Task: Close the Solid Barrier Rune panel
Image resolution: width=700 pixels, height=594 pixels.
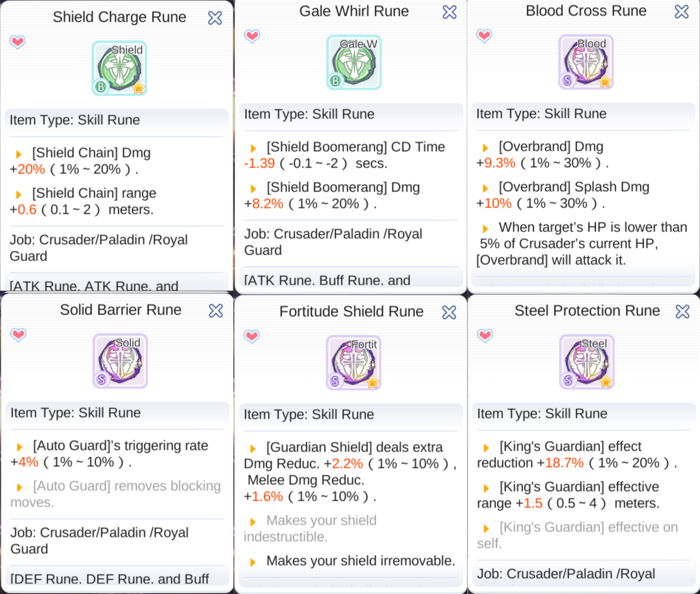Action: point(216,310)
